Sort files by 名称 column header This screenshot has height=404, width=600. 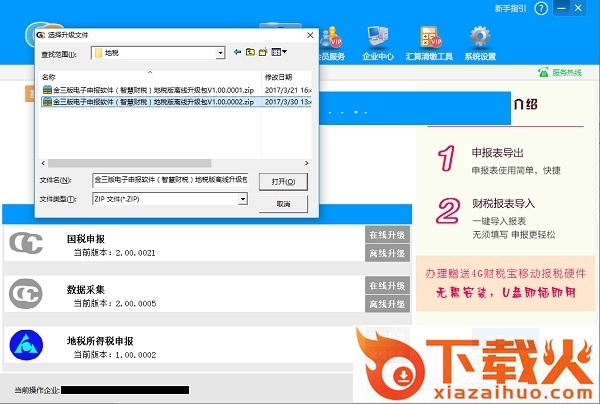pos(150,77)
